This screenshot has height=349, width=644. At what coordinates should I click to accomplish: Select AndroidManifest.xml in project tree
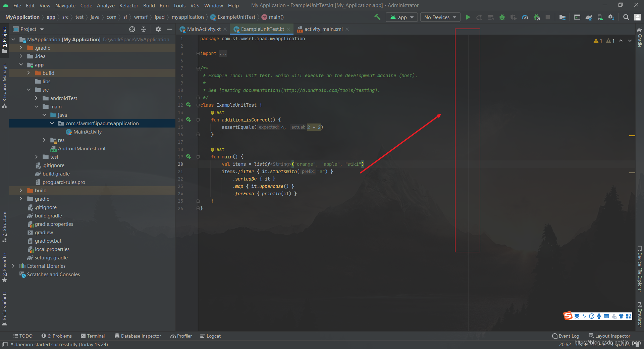(82, 149)
